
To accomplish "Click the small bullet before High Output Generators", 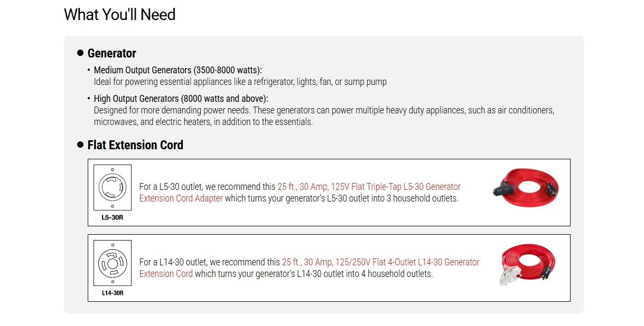I will pos(89,99).
